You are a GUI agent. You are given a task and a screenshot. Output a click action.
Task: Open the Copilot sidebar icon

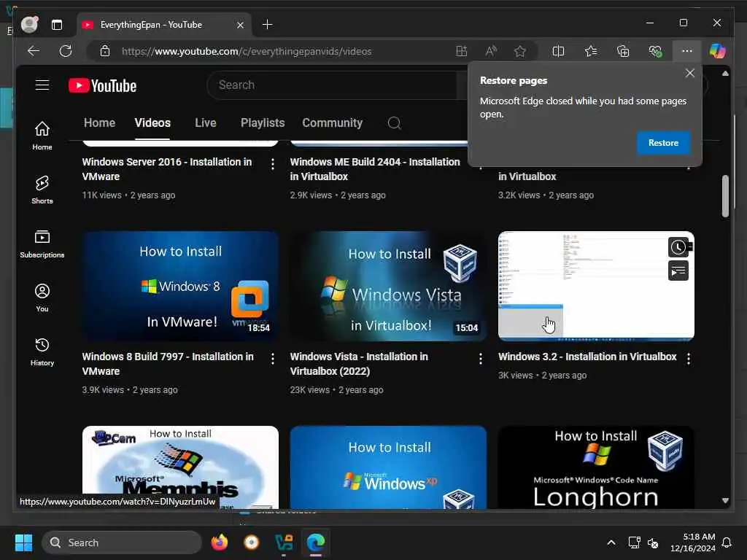coord(718,51)
